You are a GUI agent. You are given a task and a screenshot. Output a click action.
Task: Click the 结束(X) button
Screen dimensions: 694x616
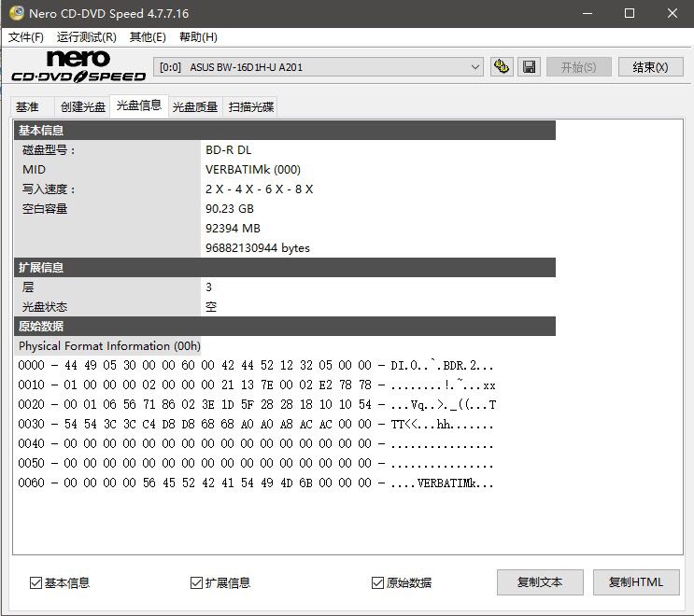650,67
